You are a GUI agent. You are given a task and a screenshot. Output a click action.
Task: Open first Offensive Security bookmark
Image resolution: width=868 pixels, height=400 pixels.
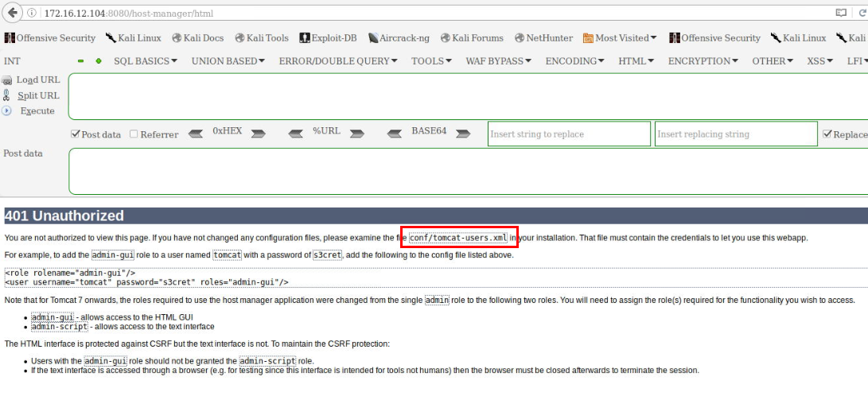click(x=50, y=38)
